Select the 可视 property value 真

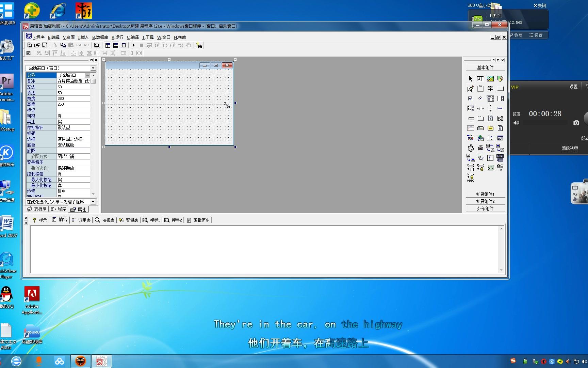(73, 116)
